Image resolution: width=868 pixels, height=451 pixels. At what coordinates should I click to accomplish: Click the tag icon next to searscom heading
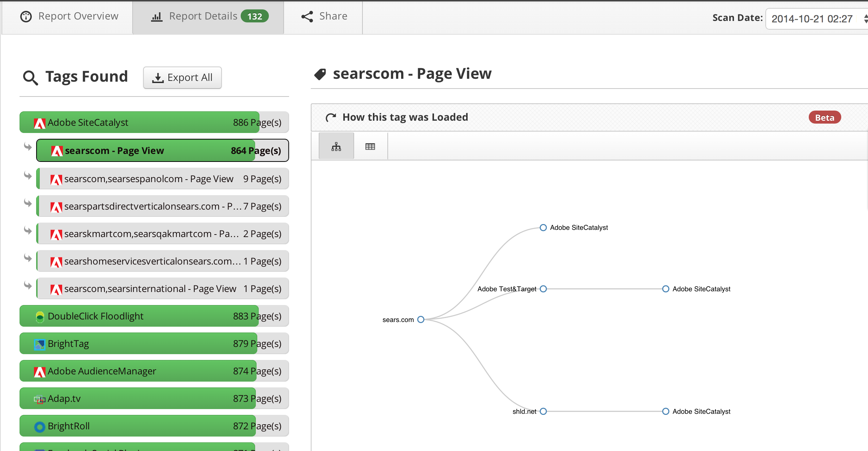[x=320, y=74]
